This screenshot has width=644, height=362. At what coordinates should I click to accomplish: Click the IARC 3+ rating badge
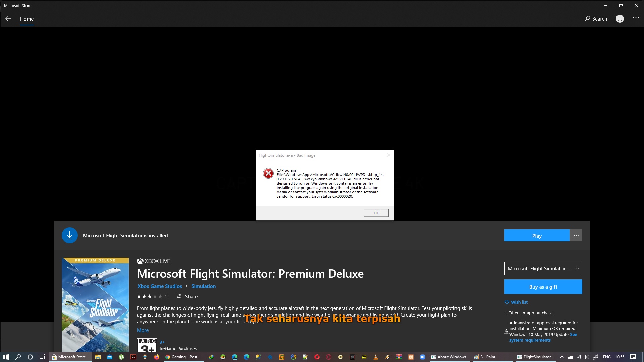147,345
